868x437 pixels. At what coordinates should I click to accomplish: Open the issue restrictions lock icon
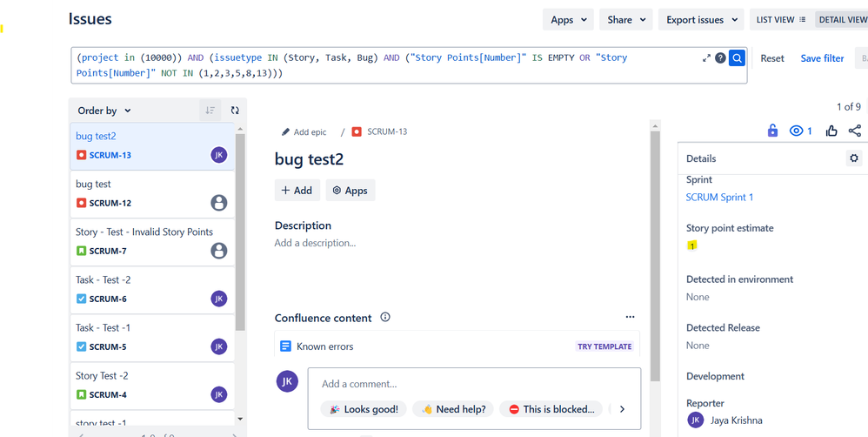(772, 131)
